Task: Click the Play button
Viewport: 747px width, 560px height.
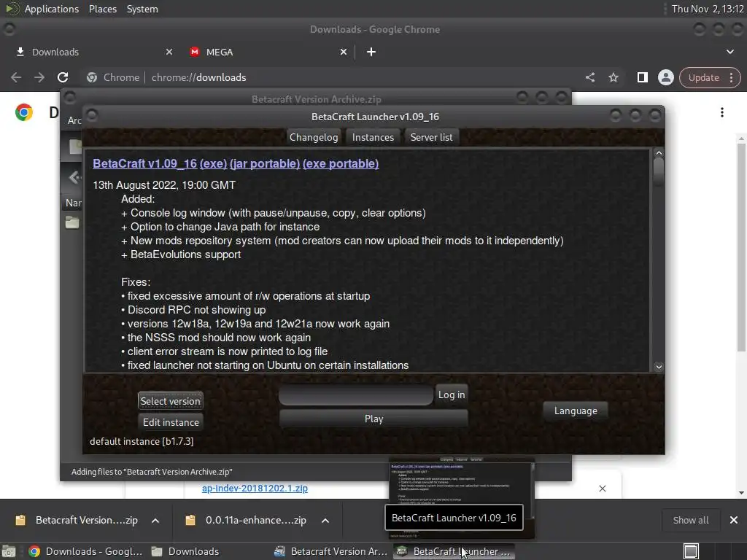Action: [373, 419]
